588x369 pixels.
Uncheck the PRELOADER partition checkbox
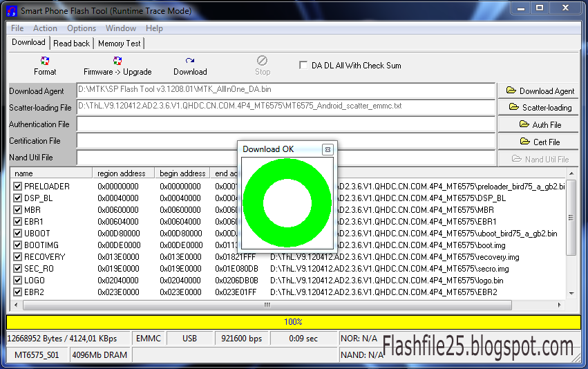point(17,187)
